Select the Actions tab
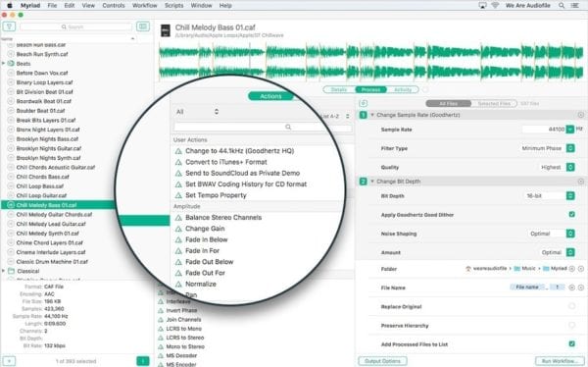Viewport: 588px width, 367px height. point(270,96)
